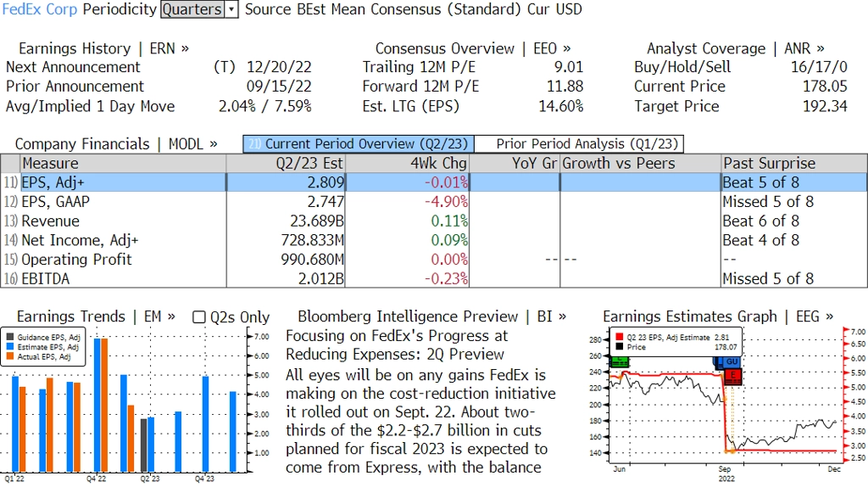
Task: Switch to Prior Period Analysis (Q1/23) tab
Action: click(x=580, y=144)
